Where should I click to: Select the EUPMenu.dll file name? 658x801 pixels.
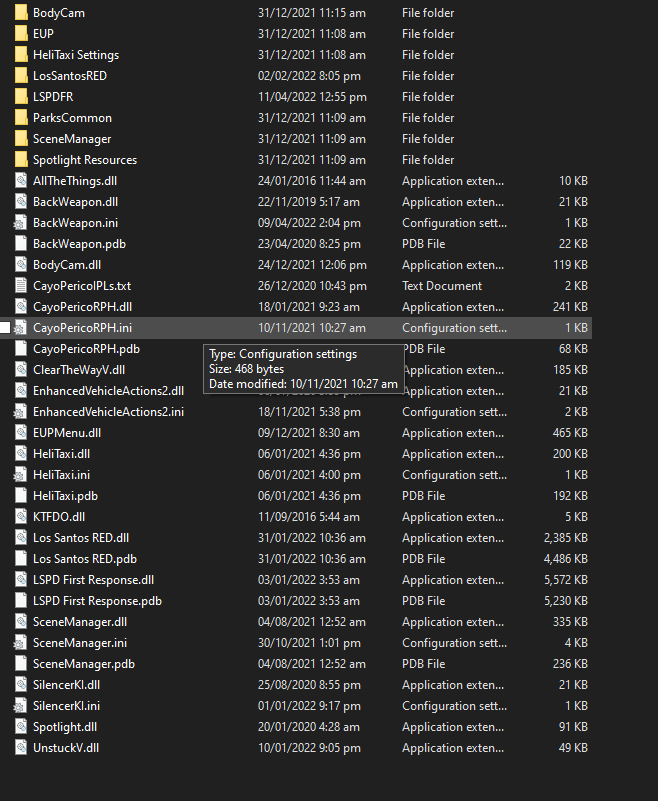[x=67, y=433]
